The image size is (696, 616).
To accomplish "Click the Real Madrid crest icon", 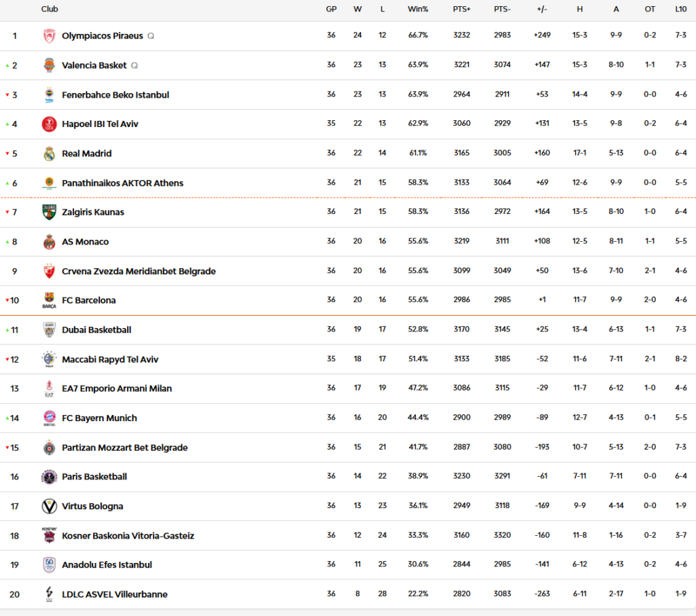I will tap(49, 153).
